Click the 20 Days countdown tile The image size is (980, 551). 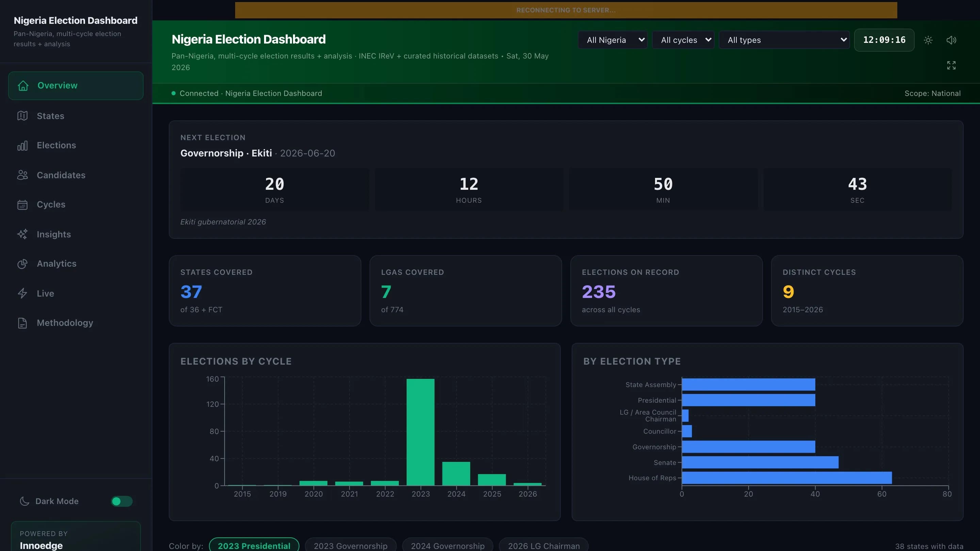click(275, 189)
